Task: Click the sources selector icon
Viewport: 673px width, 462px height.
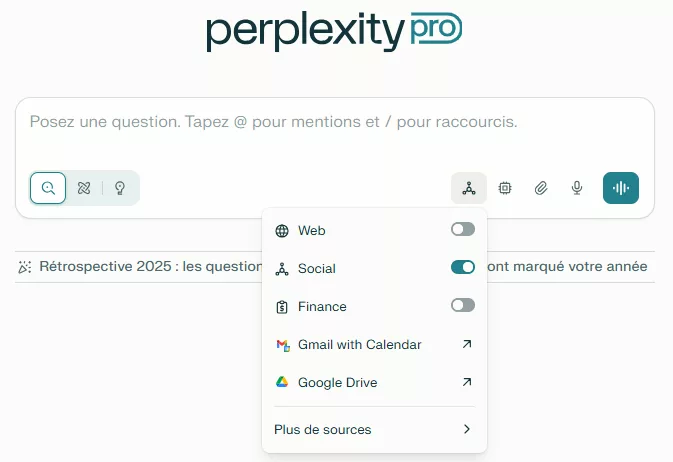Action: coord(469,188)
